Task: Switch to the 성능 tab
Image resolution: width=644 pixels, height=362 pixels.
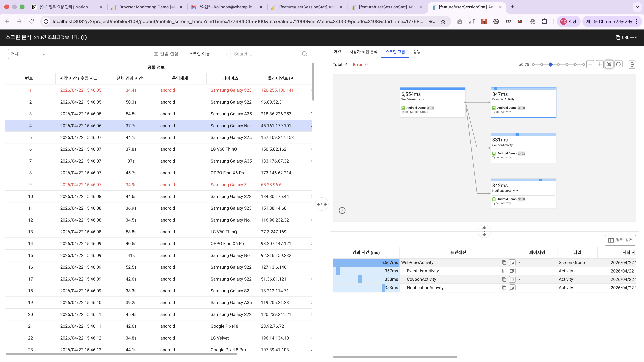Action: tap(416, 52)
